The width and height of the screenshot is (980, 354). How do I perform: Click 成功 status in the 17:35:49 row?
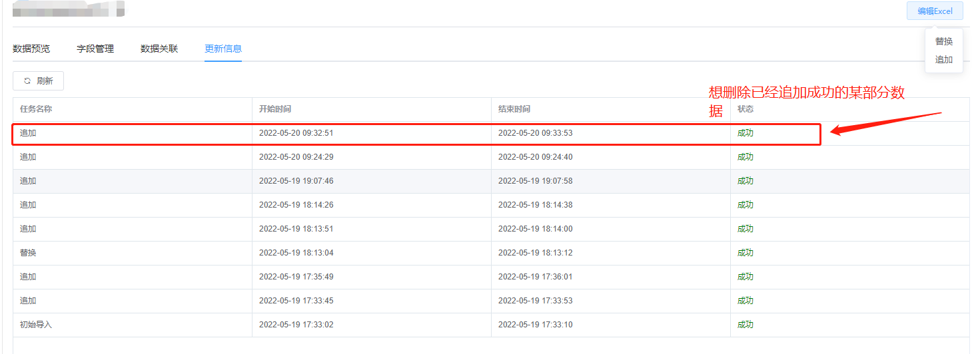(745, 277)
